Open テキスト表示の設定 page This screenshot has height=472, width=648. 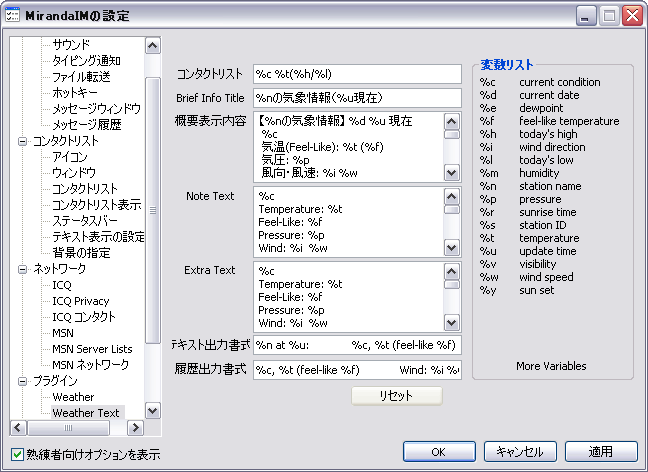pos(98,237)
